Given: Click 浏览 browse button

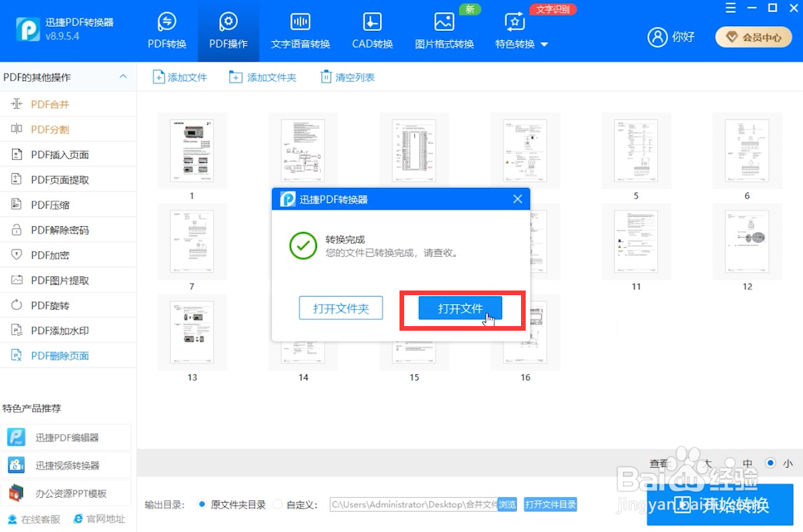Looking at the screenshot, I should tap(507, 504).
